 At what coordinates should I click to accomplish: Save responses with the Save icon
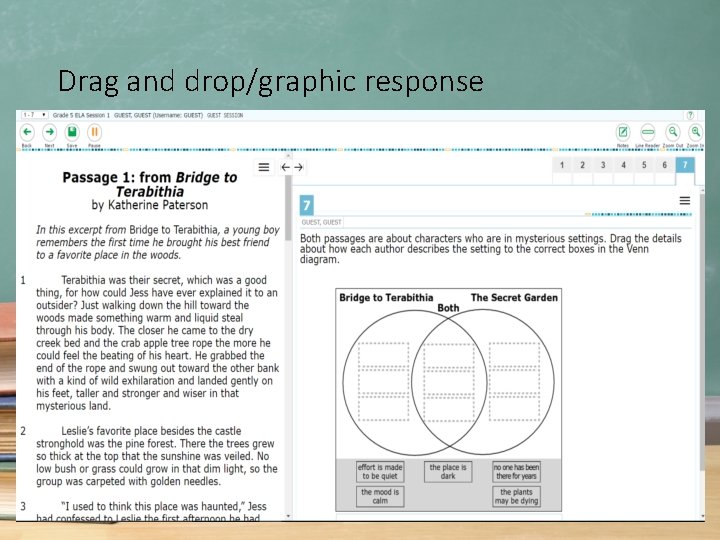72,132
